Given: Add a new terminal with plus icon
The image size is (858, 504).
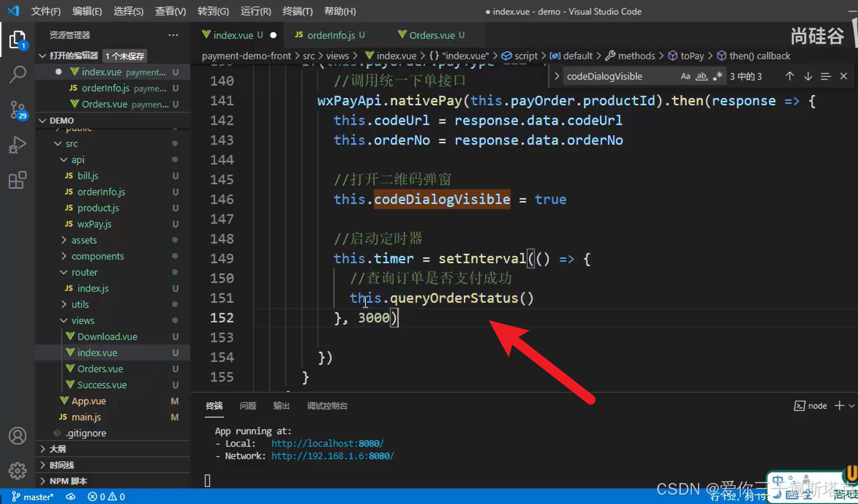Looking at the screenshot, I should pyautogui.click(x=839, y=406).
